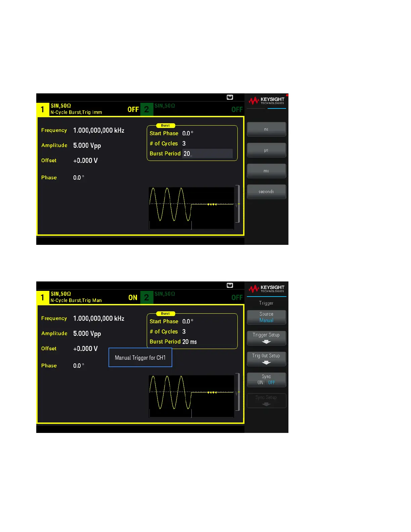This screenshot has height=532, width=411.
Task: Click Phase 0.0° value in upper screen
Action: click(79, 178)
